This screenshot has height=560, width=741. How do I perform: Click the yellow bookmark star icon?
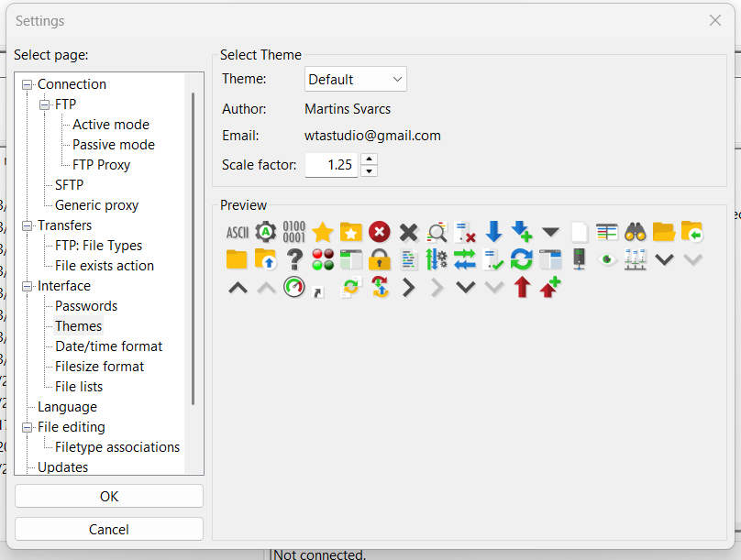click(322, 232)
